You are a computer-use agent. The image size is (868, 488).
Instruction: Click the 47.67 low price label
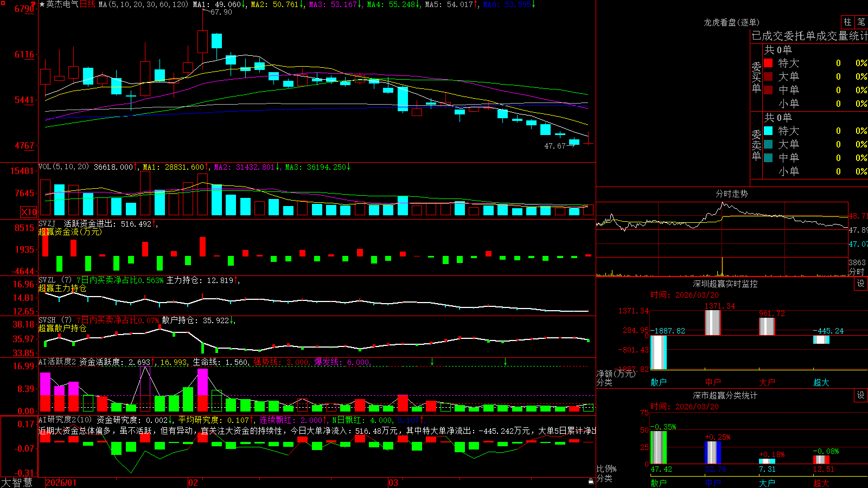click(x=555, y=146)
